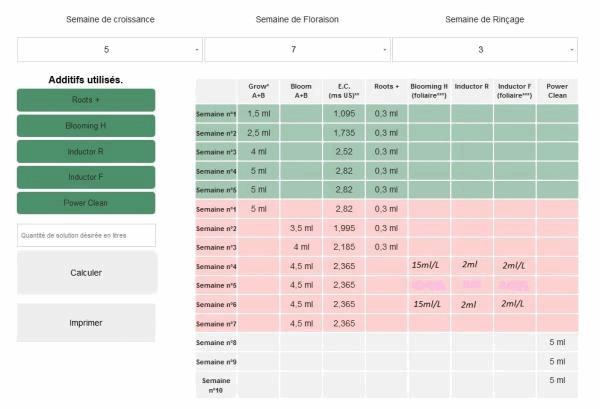Click the 1,995 E.C. value
The image size is (600, 409).
(344, 228)
